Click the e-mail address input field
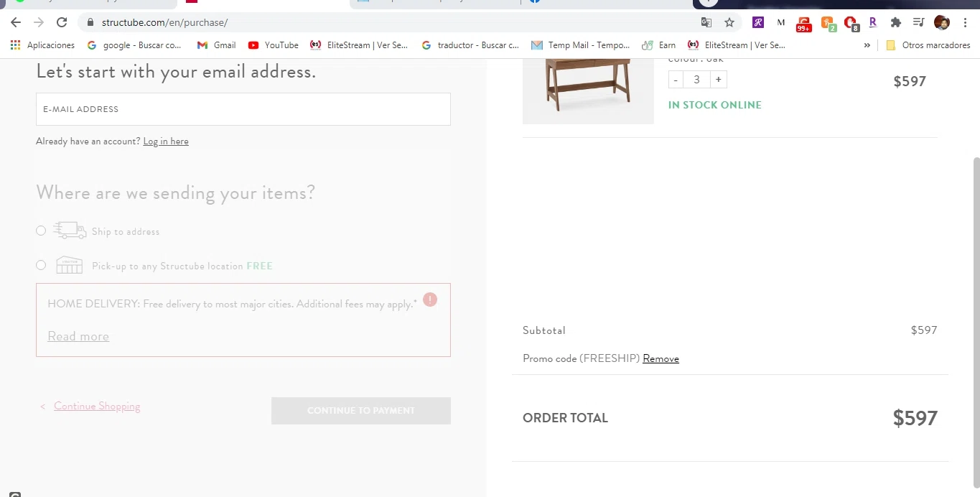Screen dimensions: 980x497 [243, 109]
